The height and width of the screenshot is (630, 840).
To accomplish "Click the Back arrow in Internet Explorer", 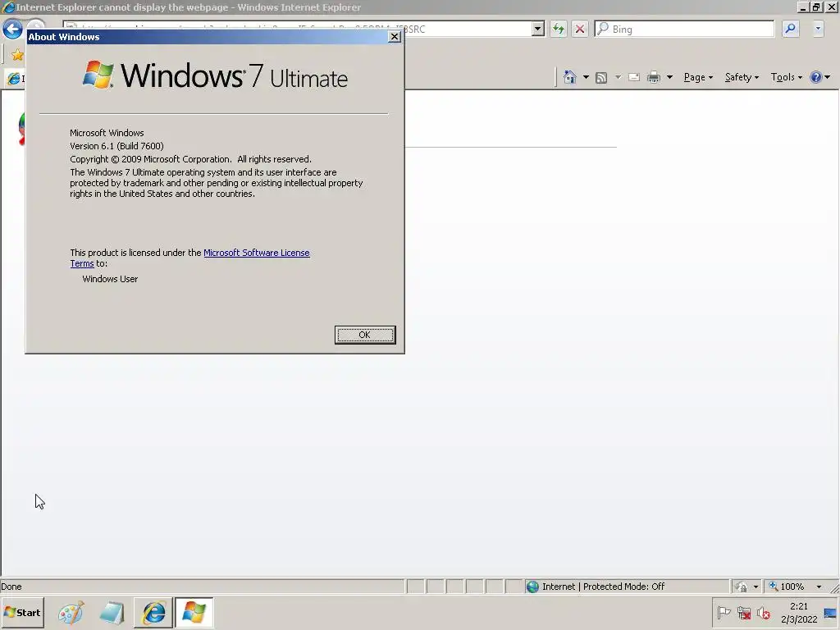I will click(x=12, y=29).
